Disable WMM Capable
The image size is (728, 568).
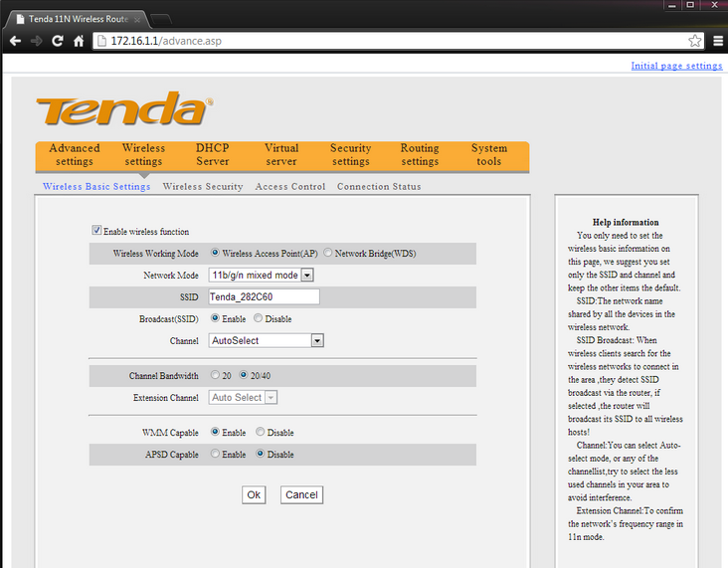pos(260,432)
